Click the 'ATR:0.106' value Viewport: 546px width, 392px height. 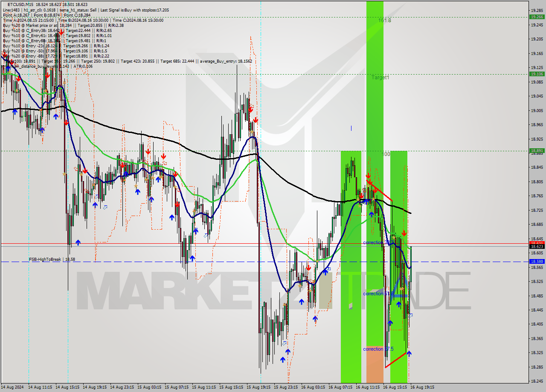point(83,66)
